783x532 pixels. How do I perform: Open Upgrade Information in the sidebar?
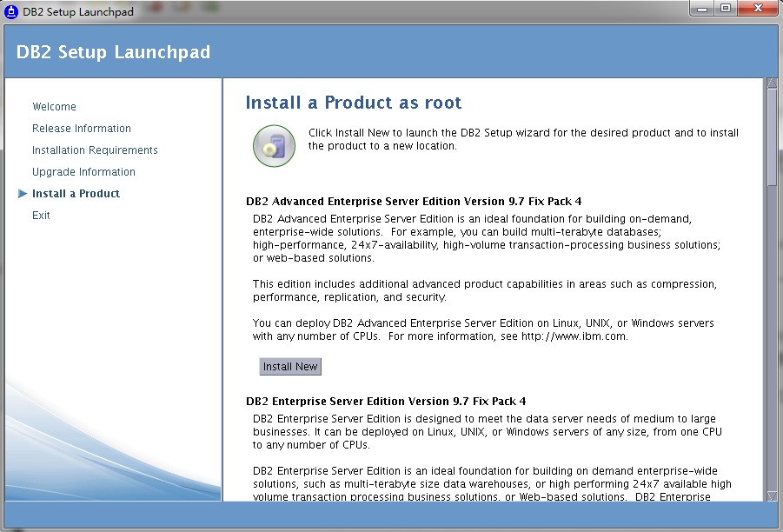click(83, 172)
